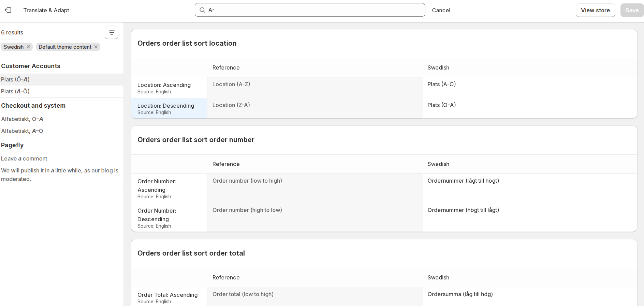Image resolution: width=644 pixels, height=306 pixels.
Task: Open the blog moderation message result
Action: click(x=60, y=174)
